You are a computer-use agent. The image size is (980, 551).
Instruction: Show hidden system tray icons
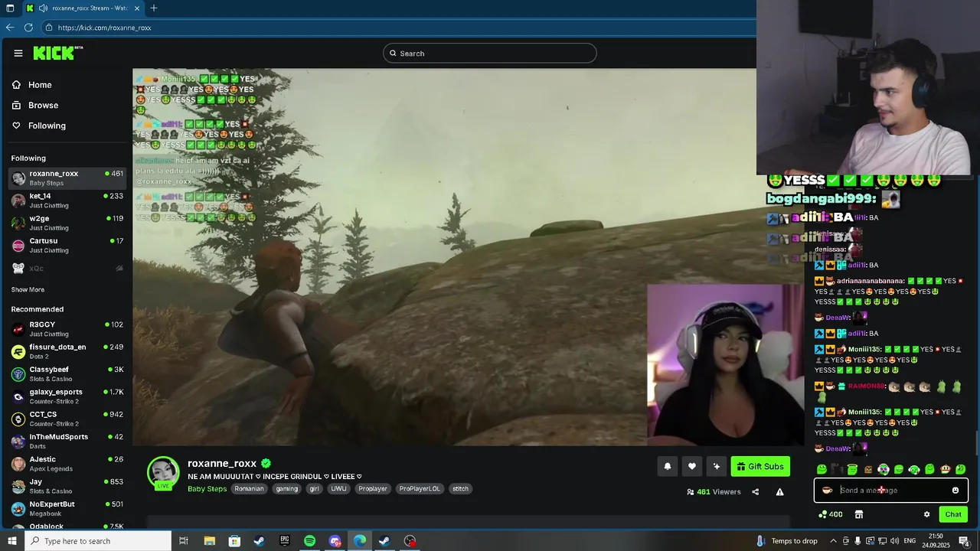[x=833, y=541]
